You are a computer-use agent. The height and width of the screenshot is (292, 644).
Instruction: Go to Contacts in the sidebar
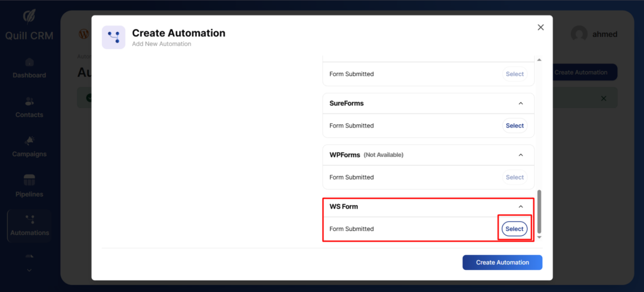(x=29, y=108)
